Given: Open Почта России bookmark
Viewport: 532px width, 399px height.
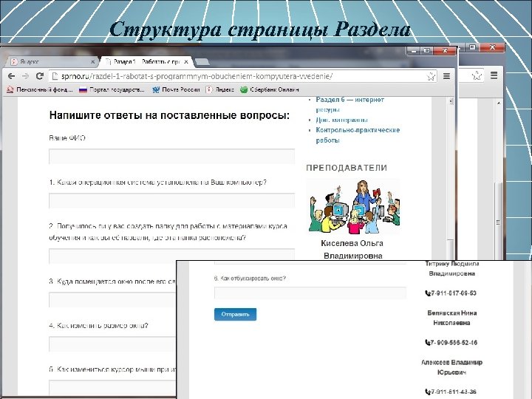Looking at the screenshot, I should [176, 89].
